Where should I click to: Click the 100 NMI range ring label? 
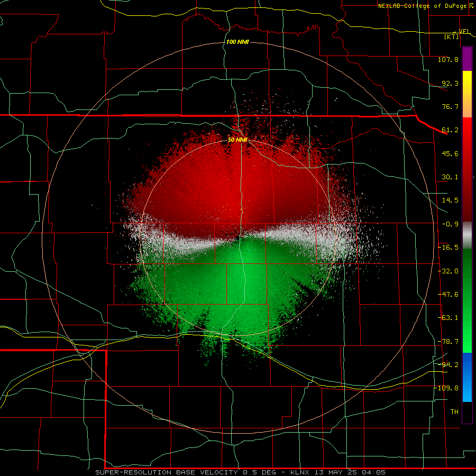pyautogui.click(x=237, y=42)
